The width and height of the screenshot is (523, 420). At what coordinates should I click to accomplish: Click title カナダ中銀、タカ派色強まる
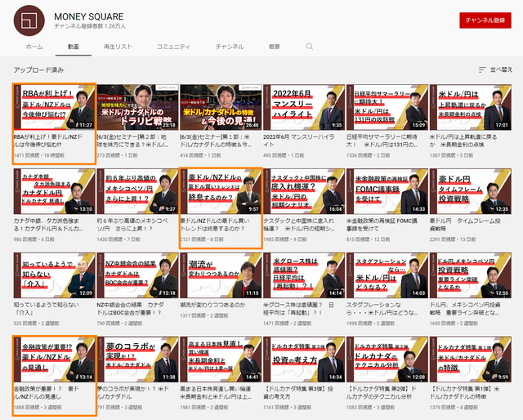tap(48, 225)
